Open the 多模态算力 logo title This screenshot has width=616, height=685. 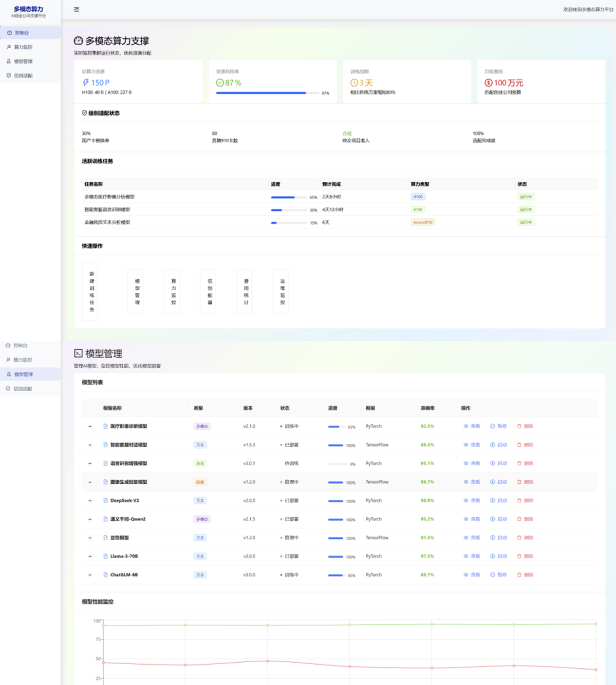point(28,9)
